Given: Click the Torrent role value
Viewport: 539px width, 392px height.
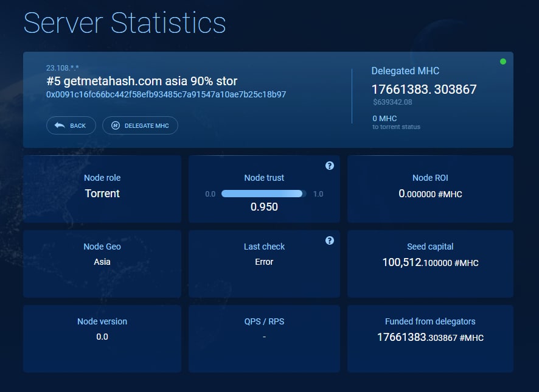Looking at the screenshot, I should click(x=102, y=194).
